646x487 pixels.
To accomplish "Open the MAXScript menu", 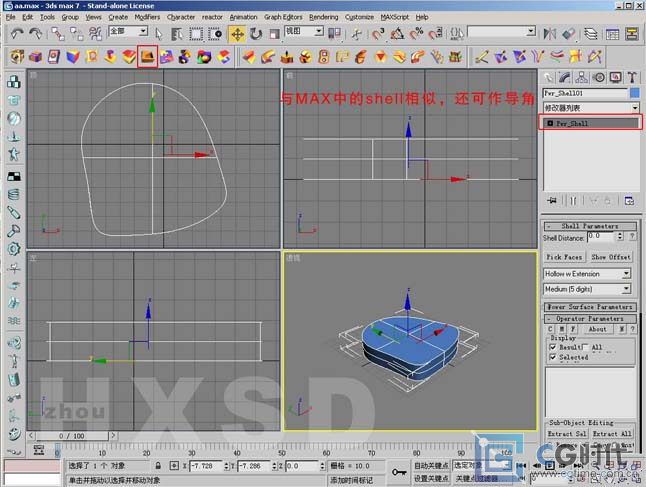I will pyautogui.click(x=394, y=17).
